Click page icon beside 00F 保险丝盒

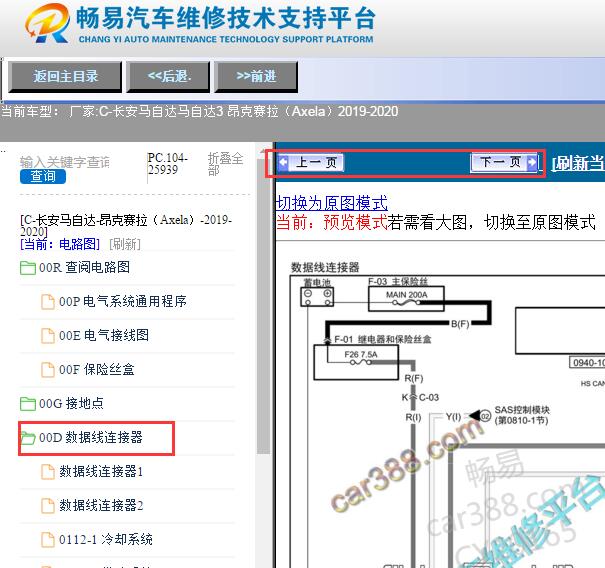point(48,370)
